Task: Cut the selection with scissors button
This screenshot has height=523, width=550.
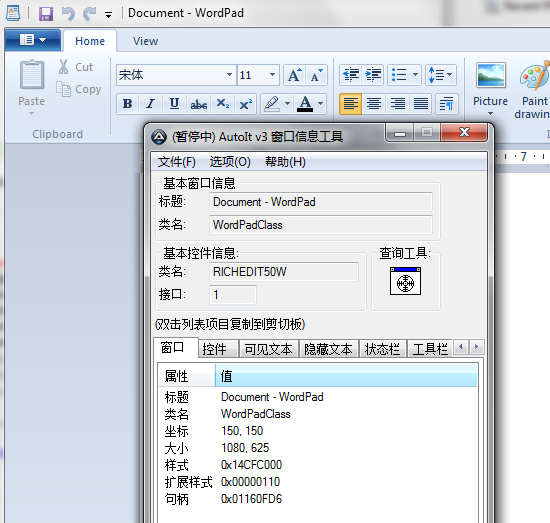Action: 76,67
